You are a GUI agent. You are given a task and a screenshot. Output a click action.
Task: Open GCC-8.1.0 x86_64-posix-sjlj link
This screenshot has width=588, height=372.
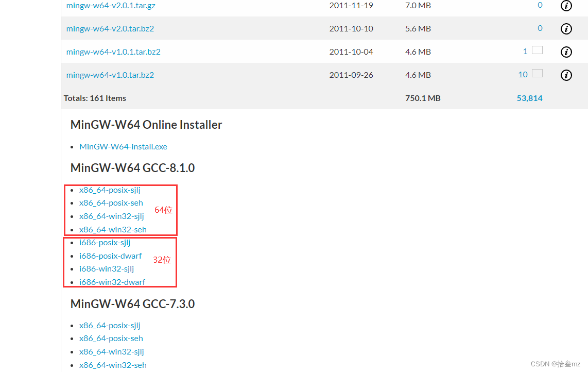110,190
